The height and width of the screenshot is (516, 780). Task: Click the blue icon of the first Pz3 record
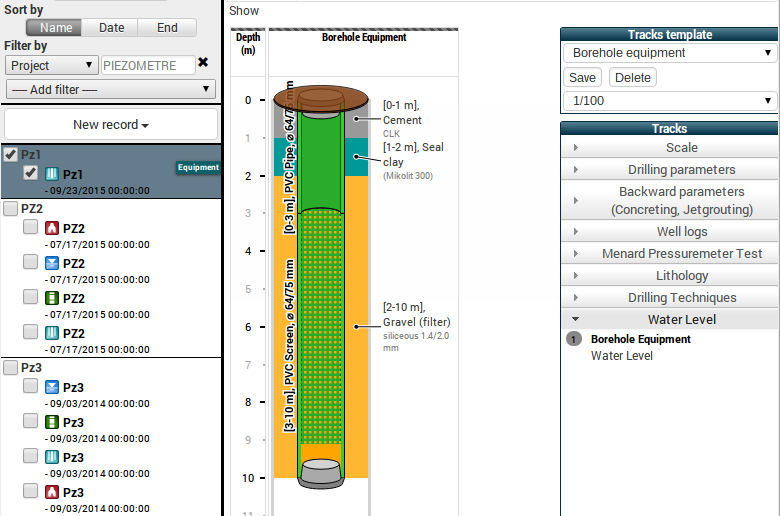[x=53, y=387]
